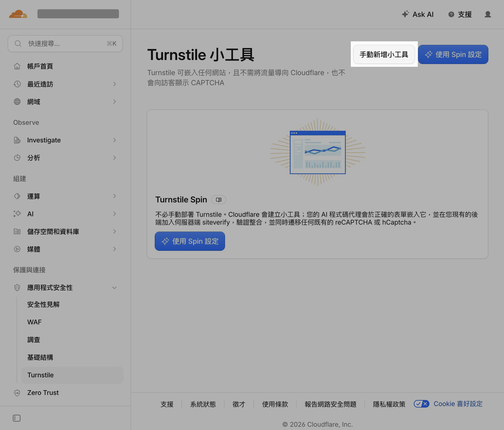Expand the 運算 chevron
This screenshot has width=504, height=430.
click(x=114, y=196)
